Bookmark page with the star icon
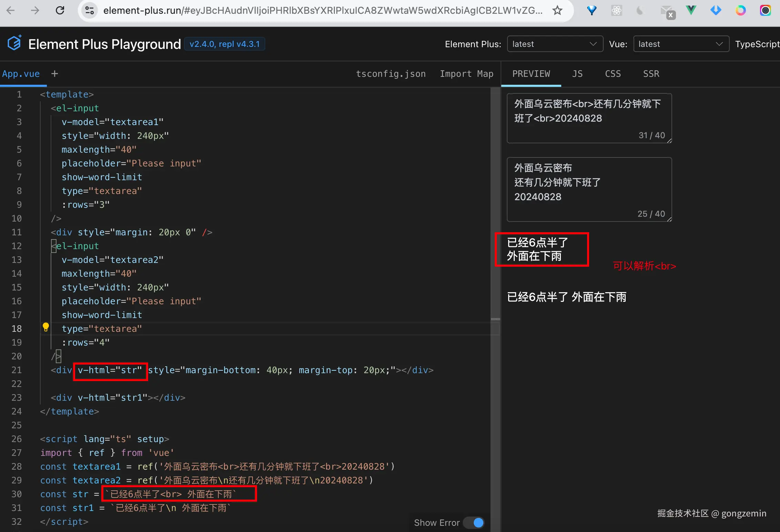The width and height of the screenshot is (780, 532). pyautogui.click(x=557, y=10)
